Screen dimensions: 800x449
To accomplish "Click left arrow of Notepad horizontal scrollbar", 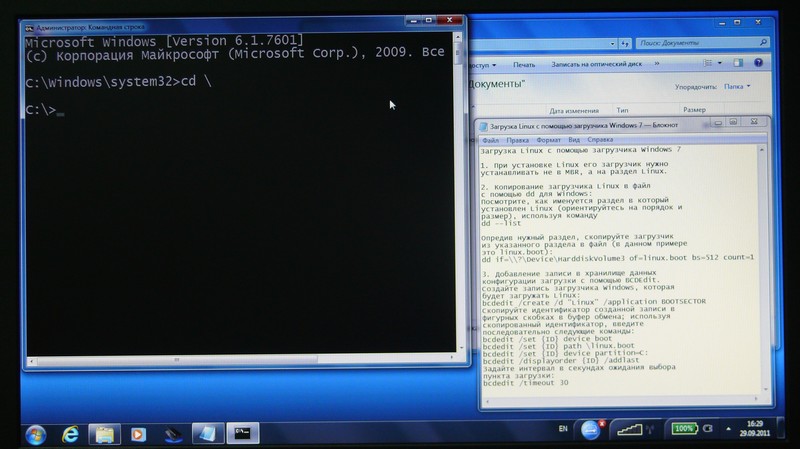I will [x=487, y=402].
